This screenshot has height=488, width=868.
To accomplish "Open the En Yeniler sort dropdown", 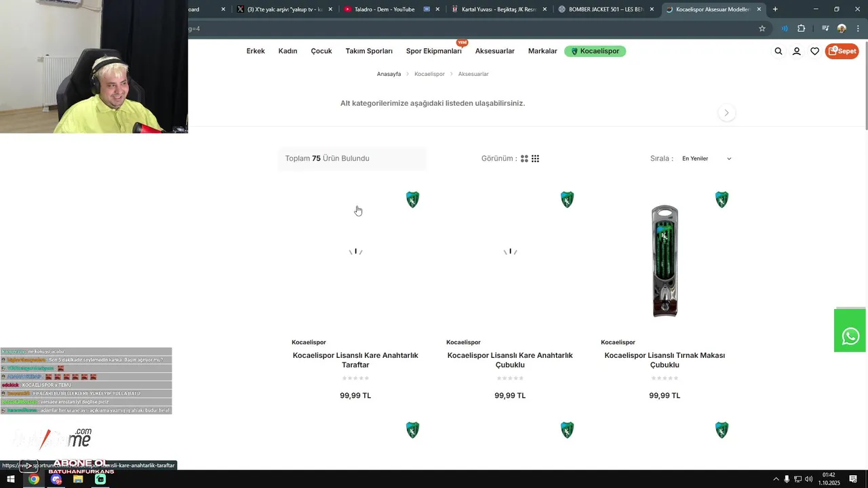I will click(707, 159).
